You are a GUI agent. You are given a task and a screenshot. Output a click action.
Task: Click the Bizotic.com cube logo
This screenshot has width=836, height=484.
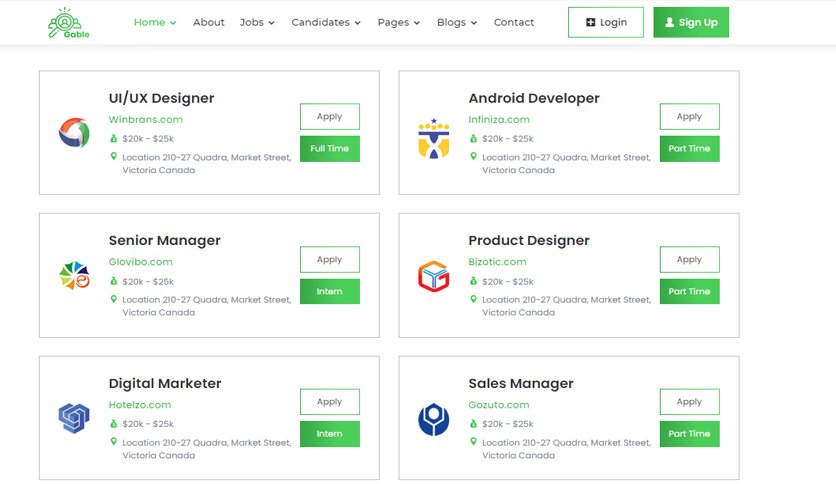coord(433,276)
